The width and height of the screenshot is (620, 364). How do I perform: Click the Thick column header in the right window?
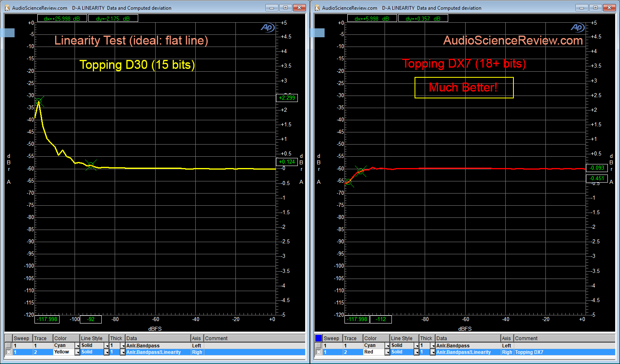427,338
